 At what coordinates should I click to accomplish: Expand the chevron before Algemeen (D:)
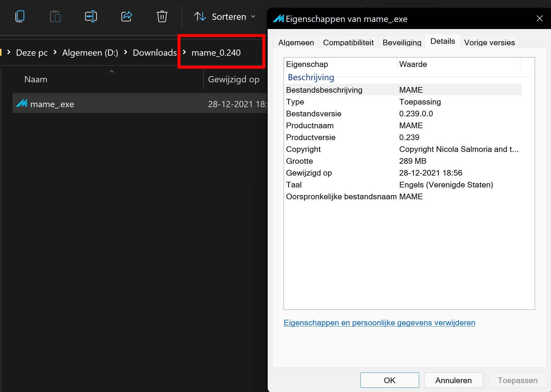[55, 52]
